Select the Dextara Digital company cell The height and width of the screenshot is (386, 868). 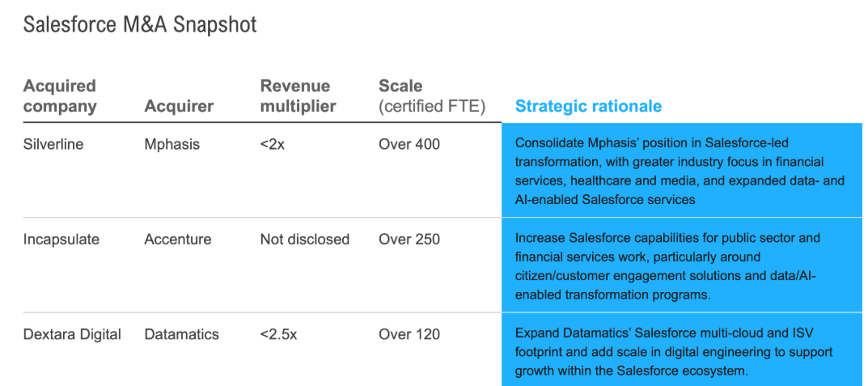72,334
